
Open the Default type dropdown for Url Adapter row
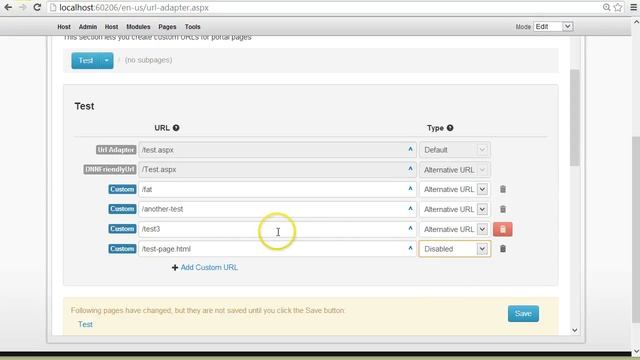[455, 150]
